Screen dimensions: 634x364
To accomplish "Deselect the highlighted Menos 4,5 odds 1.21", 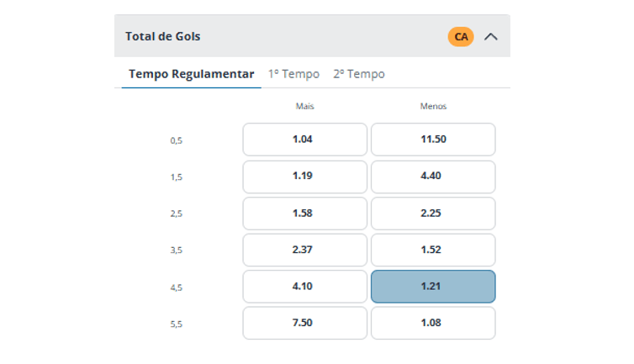I will click(x=433, y=287).
